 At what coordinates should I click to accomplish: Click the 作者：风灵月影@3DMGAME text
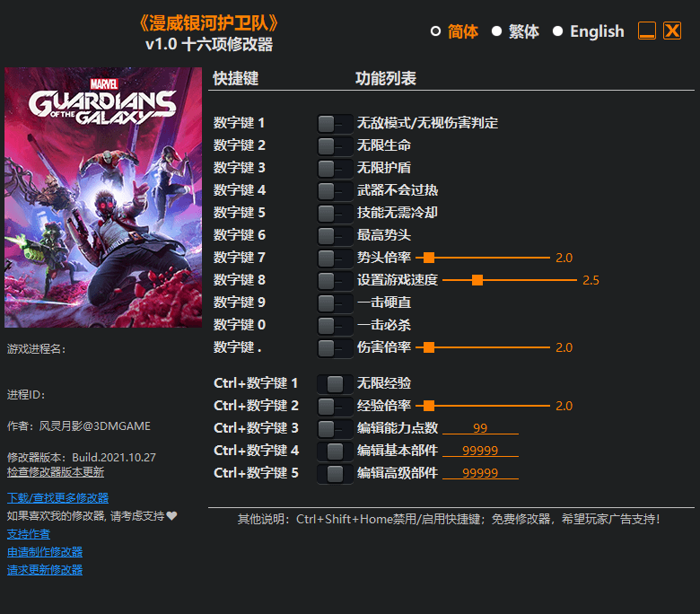(79, 426)
